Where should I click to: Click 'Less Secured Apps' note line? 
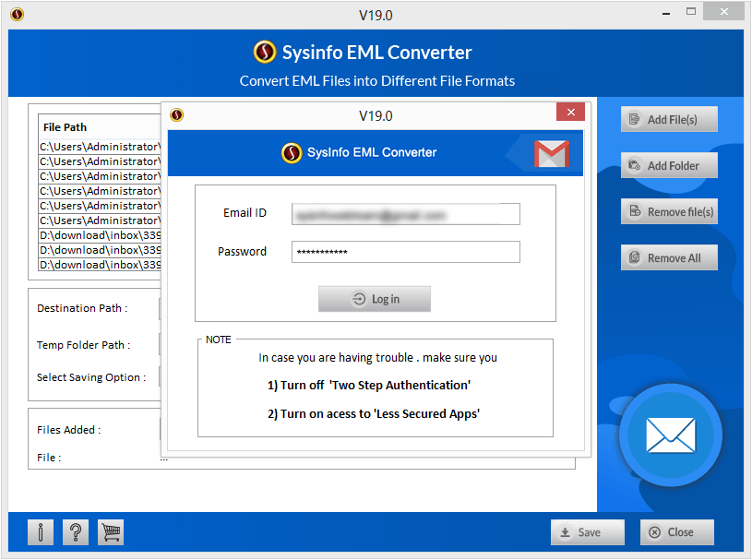click(x=374, y=413)
